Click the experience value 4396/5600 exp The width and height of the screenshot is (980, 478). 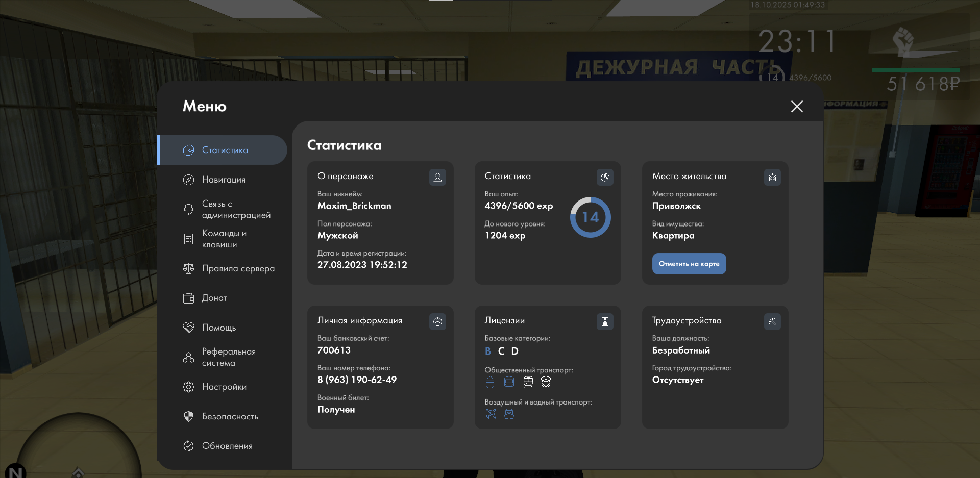point(519,206)
